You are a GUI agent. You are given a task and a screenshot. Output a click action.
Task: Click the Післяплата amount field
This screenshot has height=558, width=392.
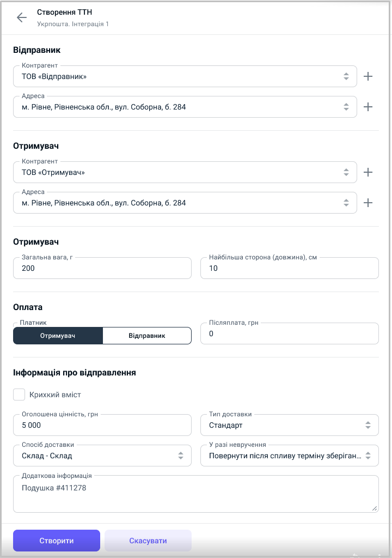(x=289, y=334)
